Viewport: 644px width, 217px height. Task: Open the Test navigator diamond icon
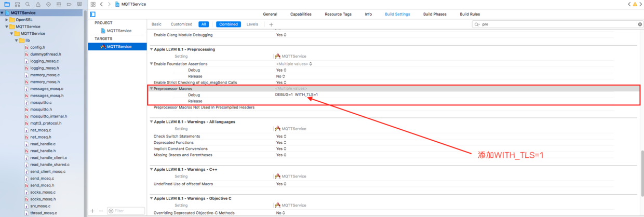[x=48, y=4]
